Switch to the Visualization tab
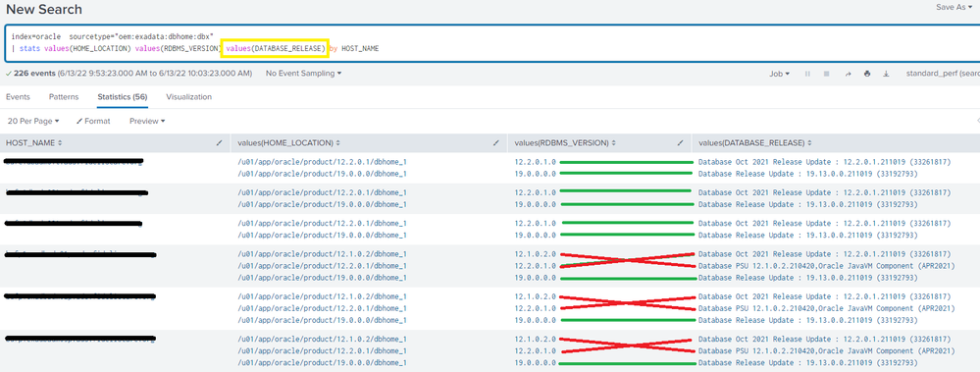This screenshot has width=980, height=372. pyautogui.click(x=188, y=97)
